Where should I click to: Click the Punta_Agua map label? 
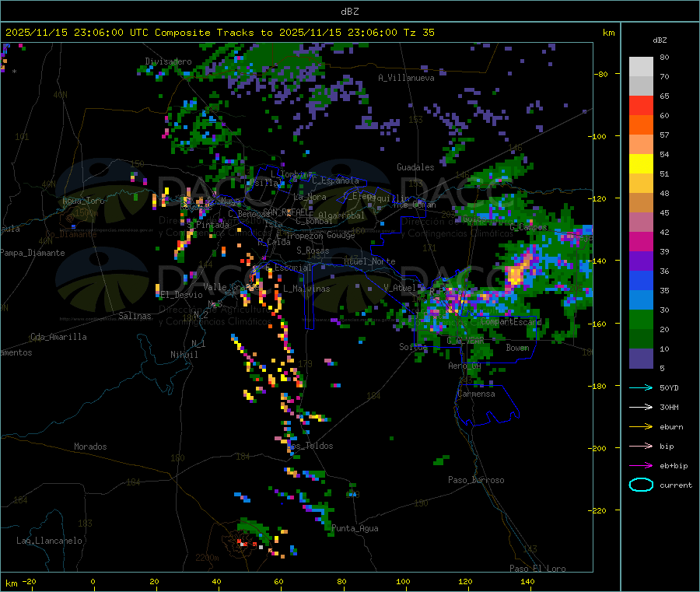coord(355,528)
